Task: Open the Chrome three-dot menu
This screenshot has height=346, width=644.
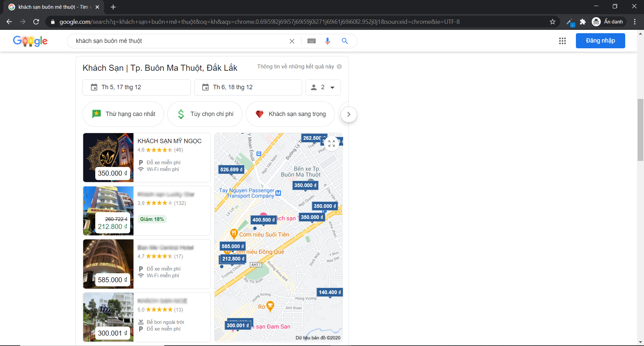Action: 635,22
